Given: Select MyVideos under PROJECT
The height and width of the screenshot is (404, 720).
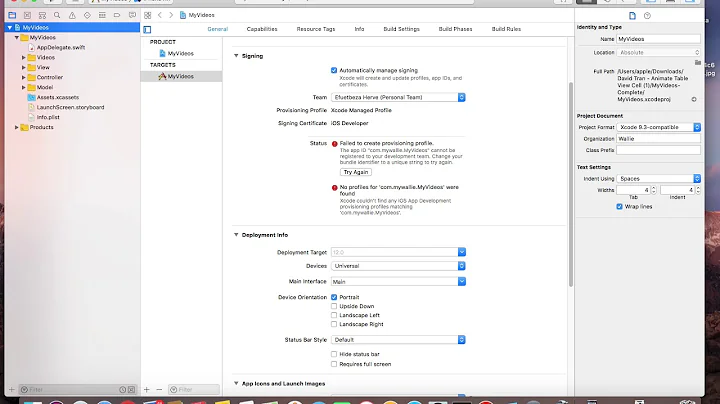Looking at the screenshot, I should (181, 53).
